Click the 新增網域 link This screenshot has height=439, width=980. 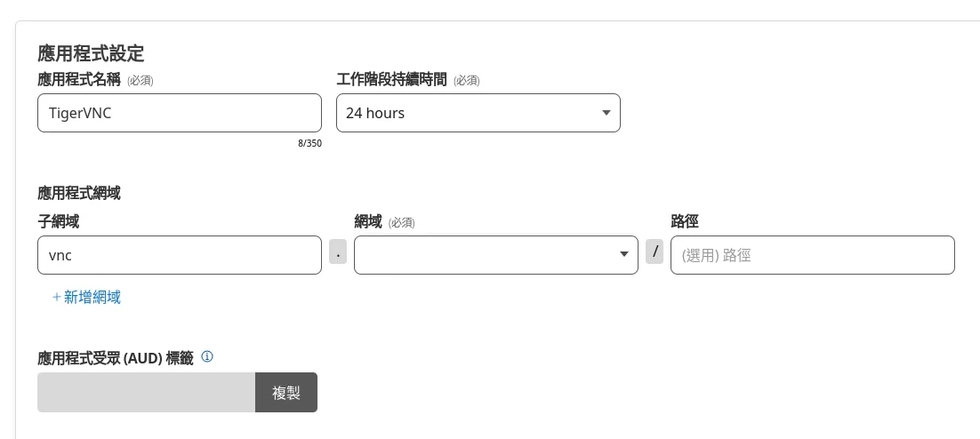click(92, 298)
